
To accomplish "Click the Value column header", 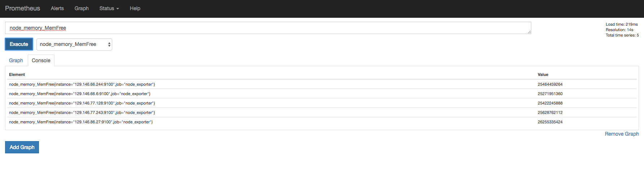I will [x=543, y=75].
